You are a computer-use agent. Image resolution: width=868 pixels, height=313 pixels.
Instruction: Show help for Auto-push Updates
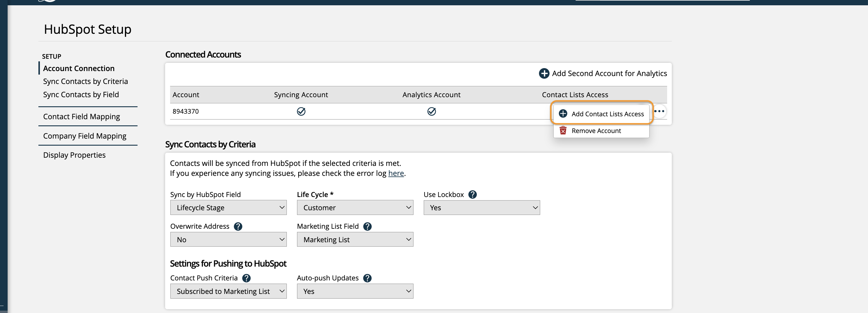click(367, 278)
